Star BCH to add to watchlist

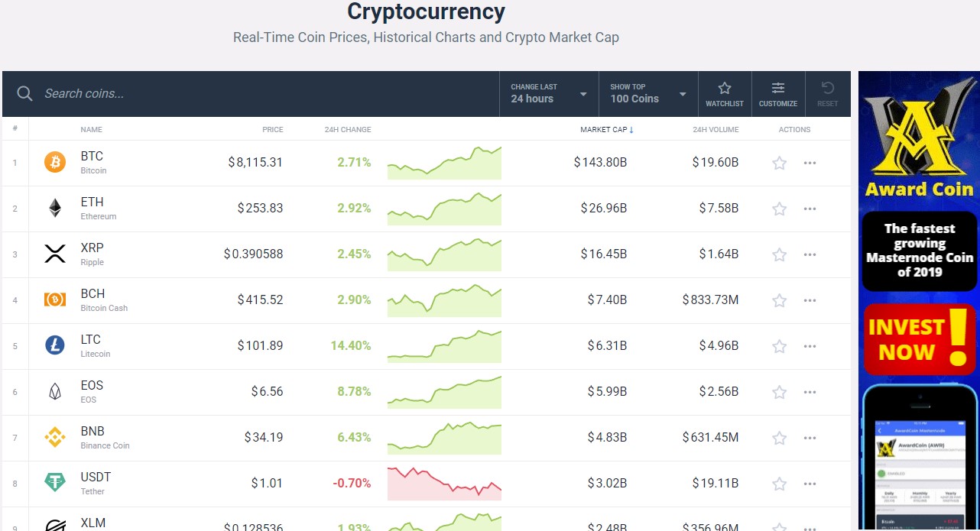coord(779,300)
